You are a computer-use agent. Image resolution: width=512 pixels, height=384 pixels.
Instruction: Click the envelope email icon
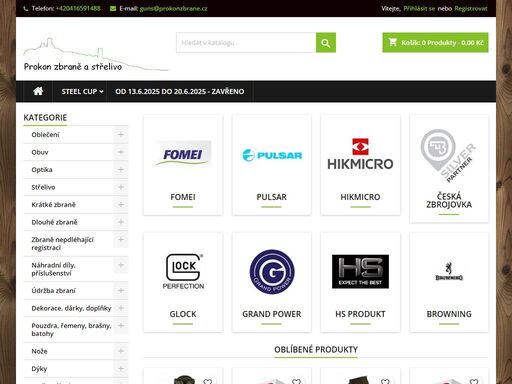tap(113, 9)
